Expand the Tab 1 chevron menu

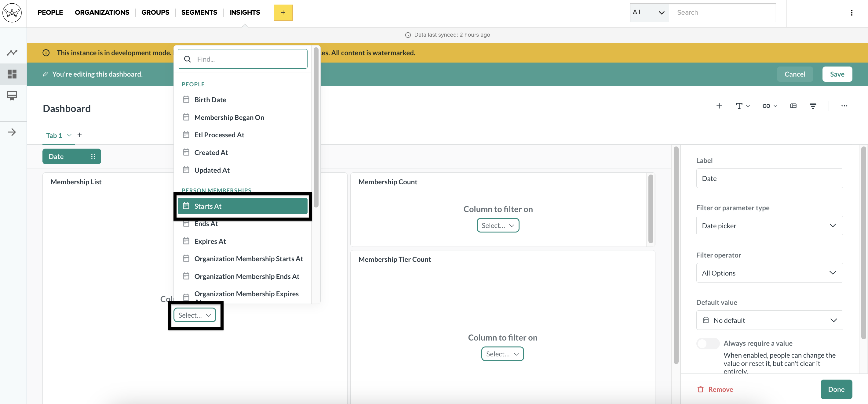point(69,135)
